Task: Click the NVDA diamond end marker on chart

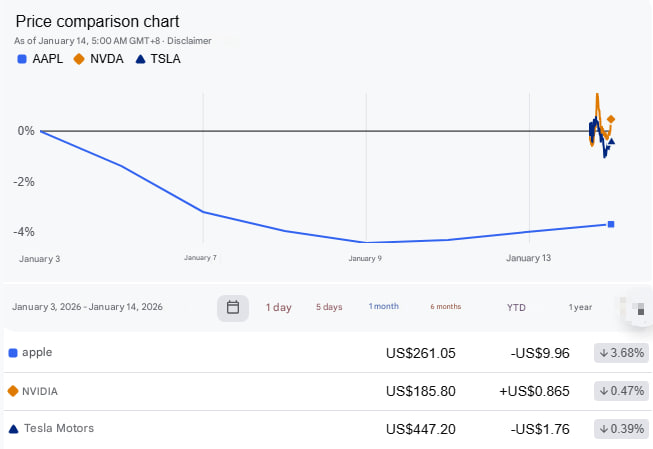Action: click(611, 120)
